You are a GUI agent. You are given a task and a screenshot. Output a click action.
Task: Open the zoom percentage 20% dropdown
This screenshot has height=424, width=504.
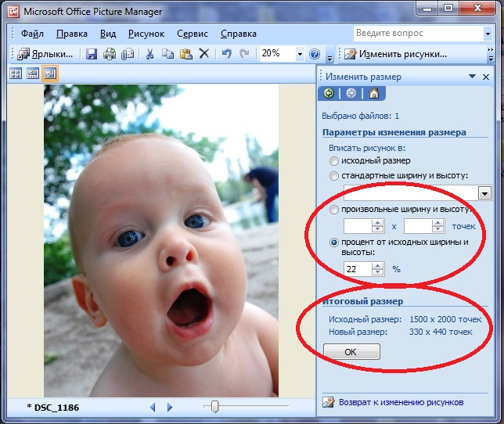point(300,54)
